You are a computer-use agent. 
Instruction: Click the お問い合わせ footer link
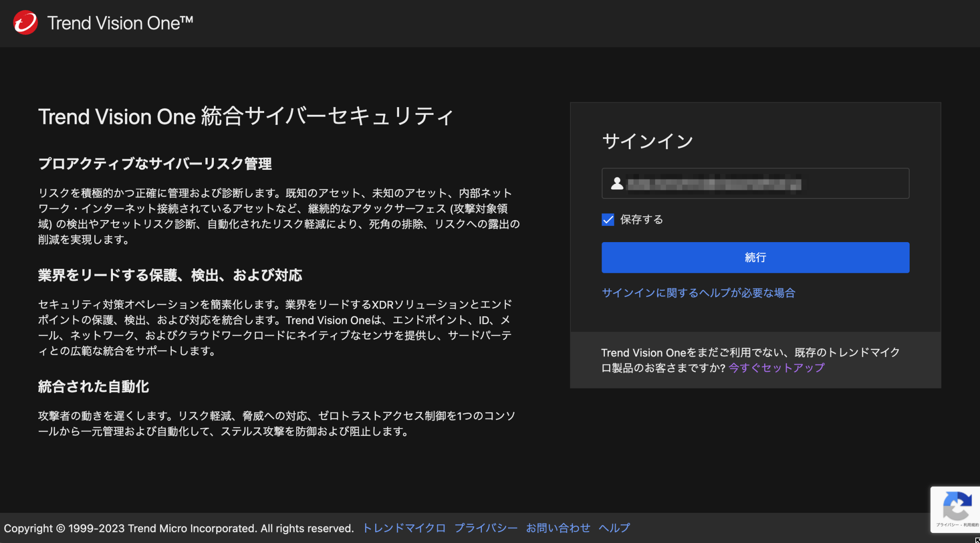click(x=558, y=528)
